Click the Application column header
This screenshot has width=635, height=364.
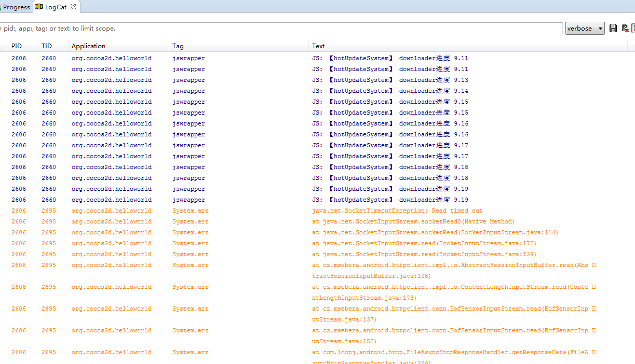coord(119,46)
